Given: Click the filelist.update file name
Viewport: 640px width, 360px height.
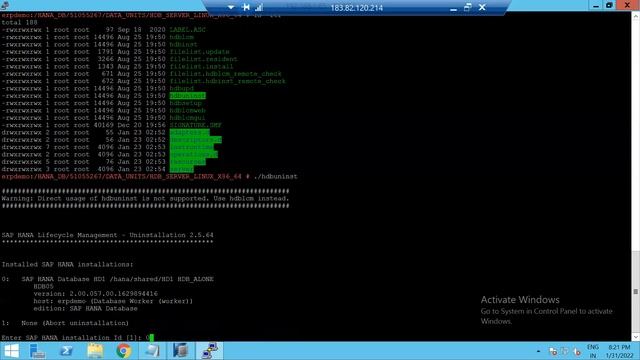Looking at the screenshot, I should (200, 52).
